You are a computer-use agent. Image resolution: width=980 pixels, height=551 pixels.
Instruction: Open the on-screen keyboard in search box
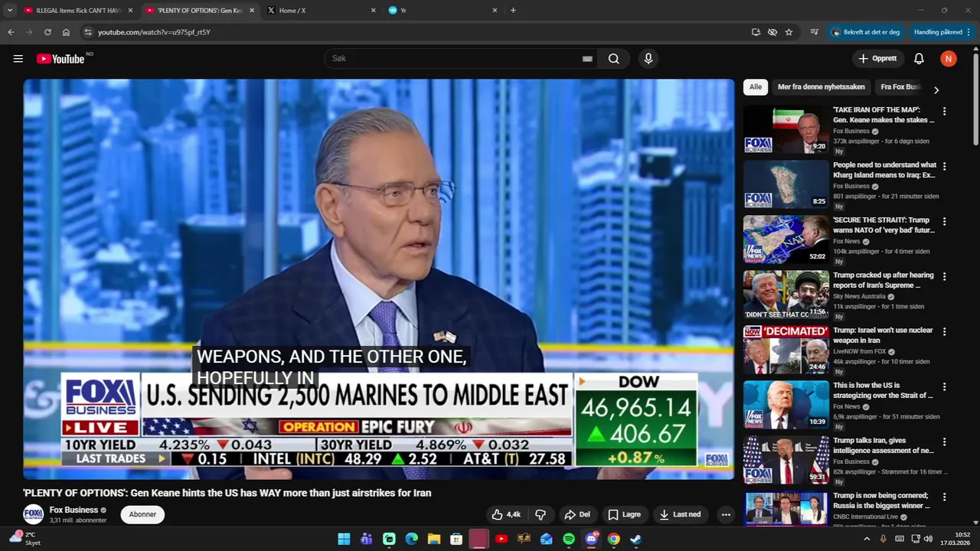[587, 59]
